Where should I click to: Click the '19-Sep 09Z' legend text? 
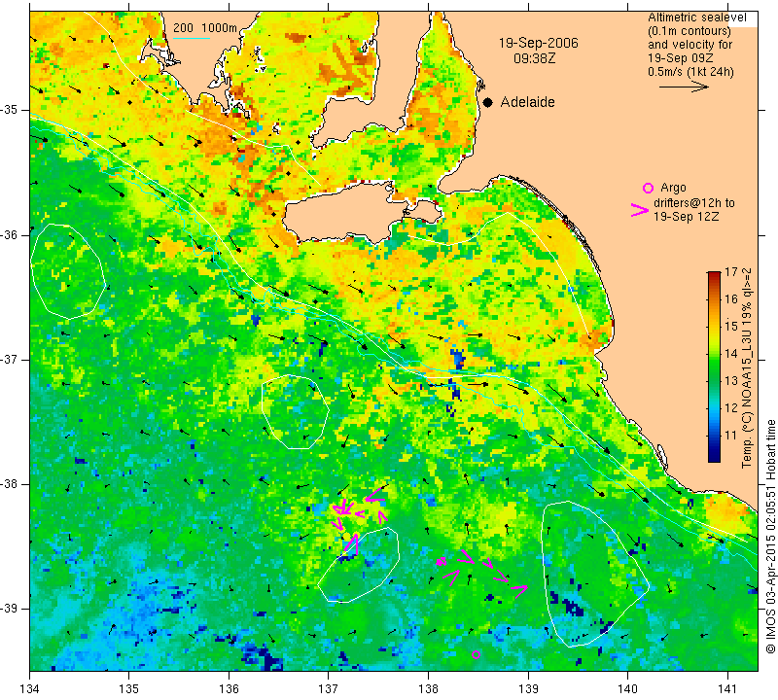click(681, 58)
